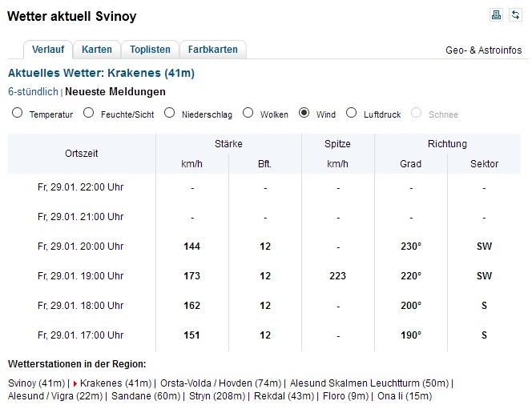The image size is (532, 409).
Task: Select the Luftdruck radio button
Action: click(x=352, y=114)
